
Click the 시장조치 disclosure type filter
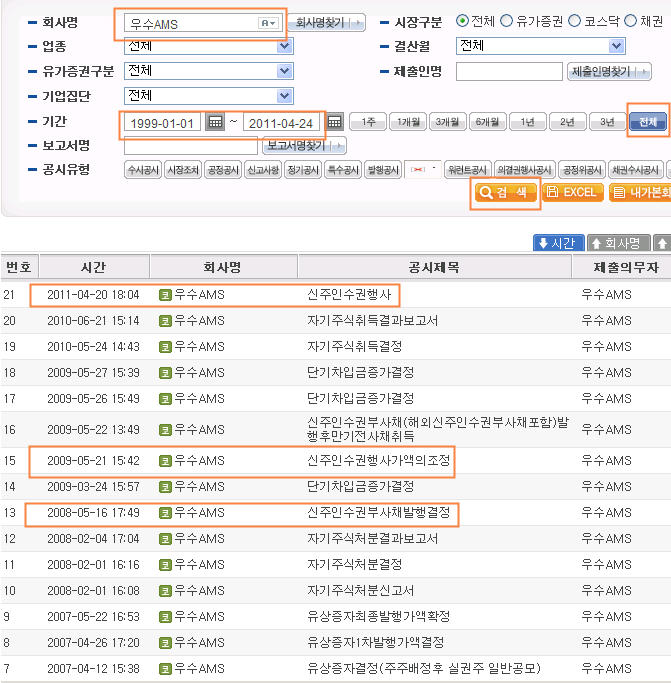pyautogui.click(x=183, y=170)
